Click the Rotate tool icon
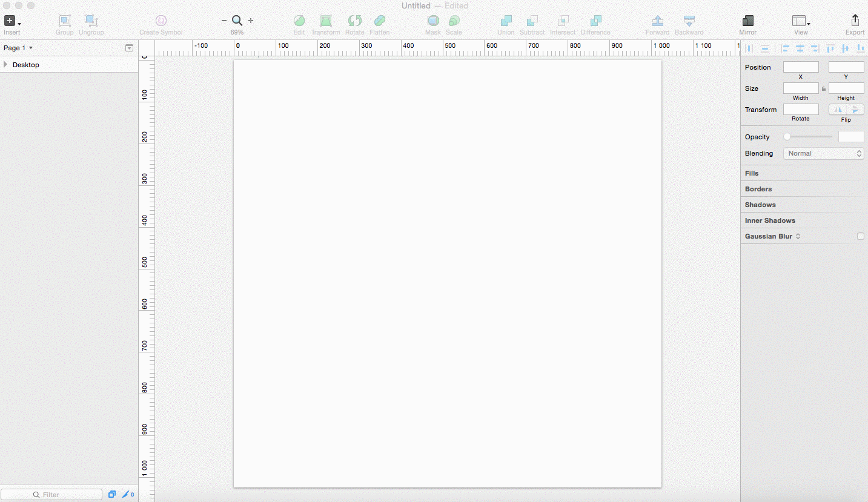The width and height of the screenshot is (868, 502). pos(354,21)
